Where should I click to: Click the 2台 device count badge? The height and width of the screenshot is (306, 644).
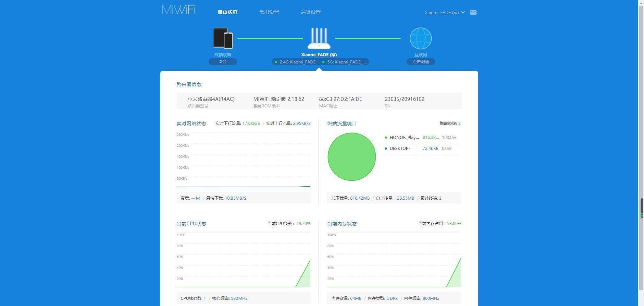[223, 62]
